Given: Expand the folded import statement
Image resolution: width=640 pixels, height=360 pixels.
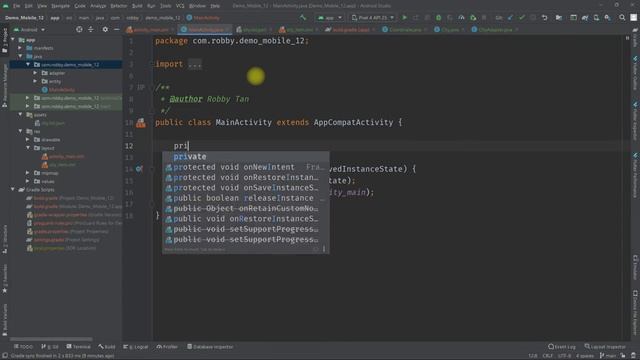Looking at the screenshot, I should [x=195, y=64].
